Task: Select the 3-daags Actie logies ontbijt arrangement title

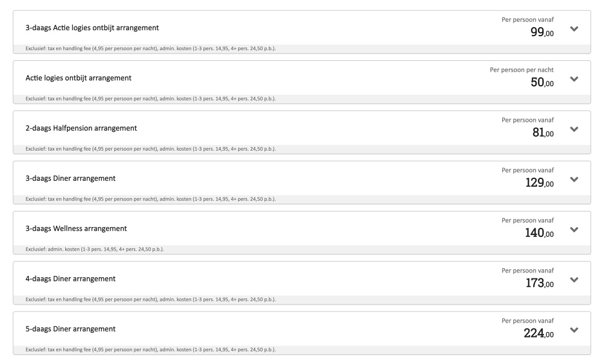Action: click(x=92, y=28)
